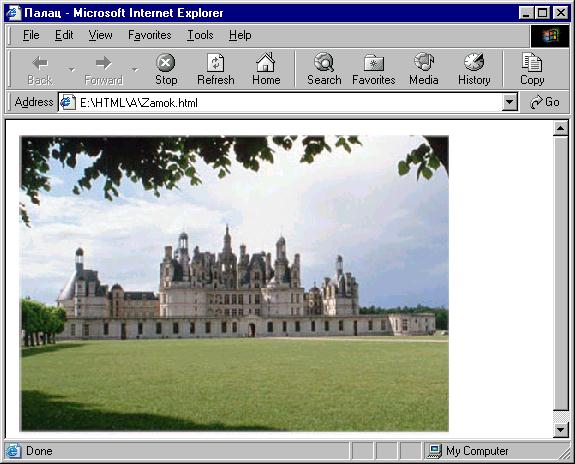This screenshot has height=464, width=575.
Task: Click the My Computer zone icon
Action: coord(435,451)
